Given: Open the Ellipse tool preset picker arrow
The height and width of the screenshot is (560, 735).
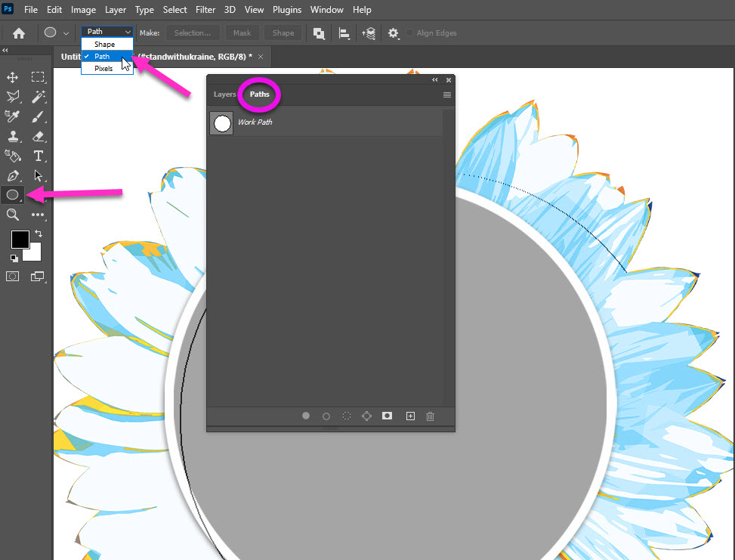Looking at the screenshot, I should (x=66, y=33).
